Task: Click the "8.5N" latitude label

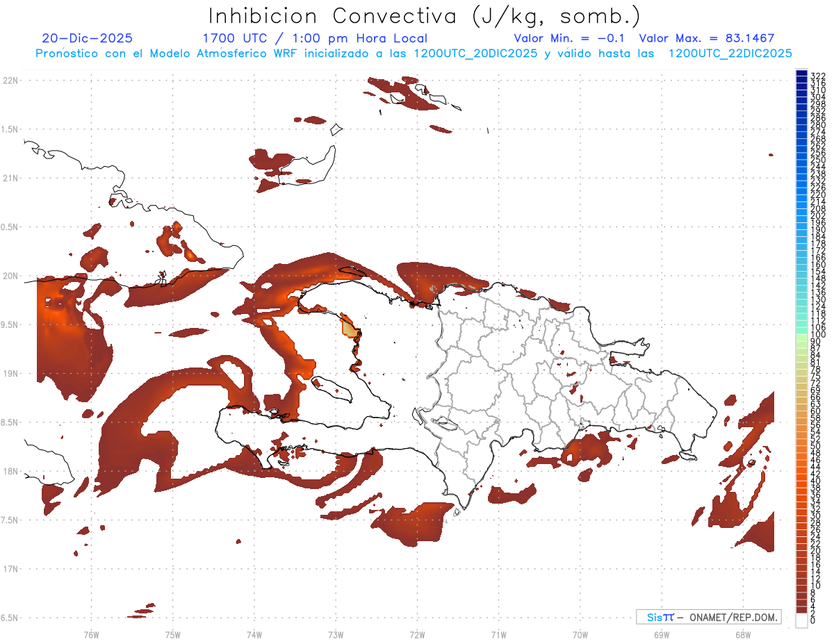Action: coord(10,422)
